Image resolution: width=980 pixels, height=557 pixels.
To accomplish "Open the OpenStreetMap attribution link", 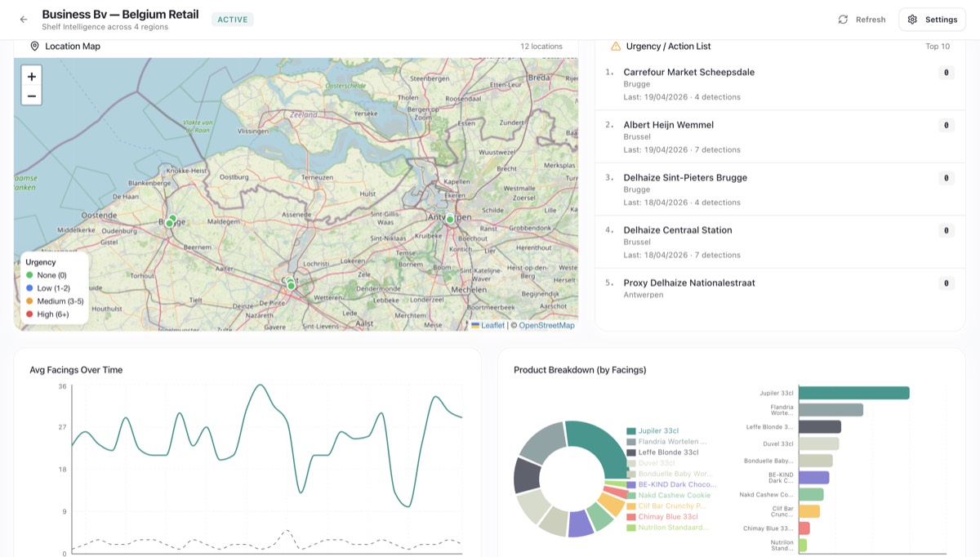I will pyautogui.click(x=546, y=325).
